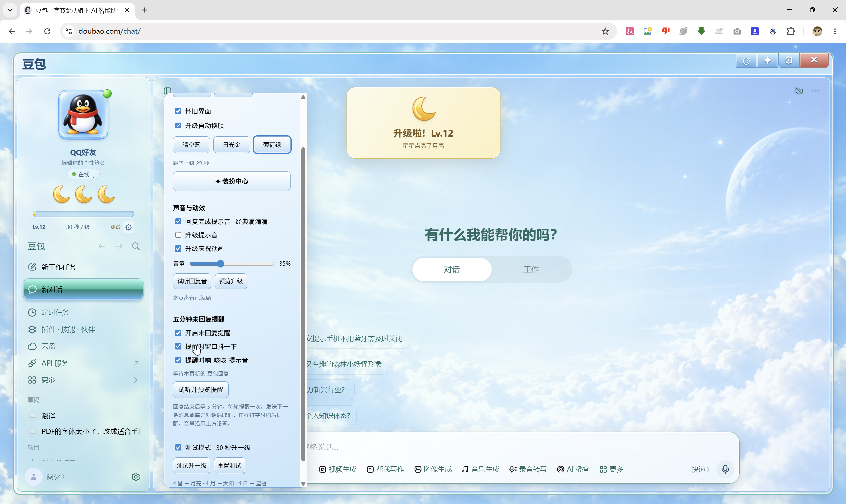Viewport: 846px width, 504px height.
Task: Click 视频生成 video generation tool
Action: click(x=338, y=469)
